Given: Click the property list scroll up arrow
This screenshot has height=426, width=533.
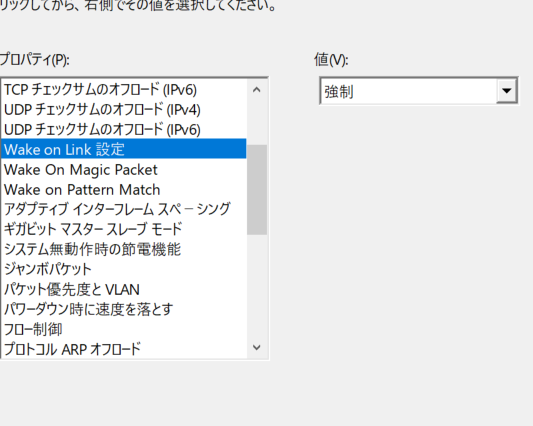Looking at the screenshot, I should (257, 90).
